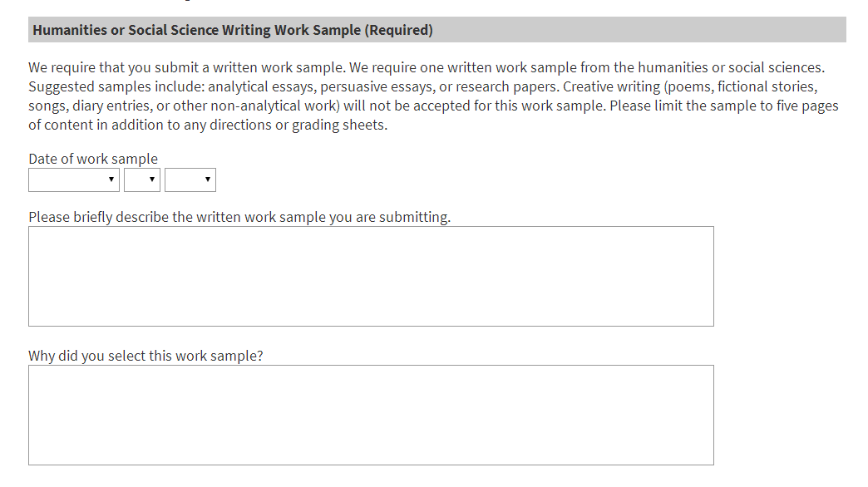Focus the 'Why did you select' text area

pyautogui.click(x=371, y=415)
